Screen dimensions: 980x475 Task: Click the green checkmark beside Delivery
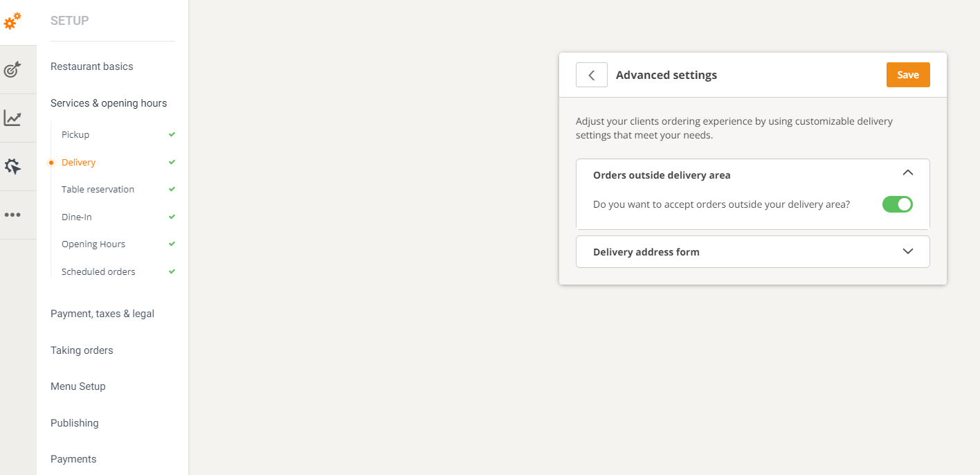click(x=171, y=162)
